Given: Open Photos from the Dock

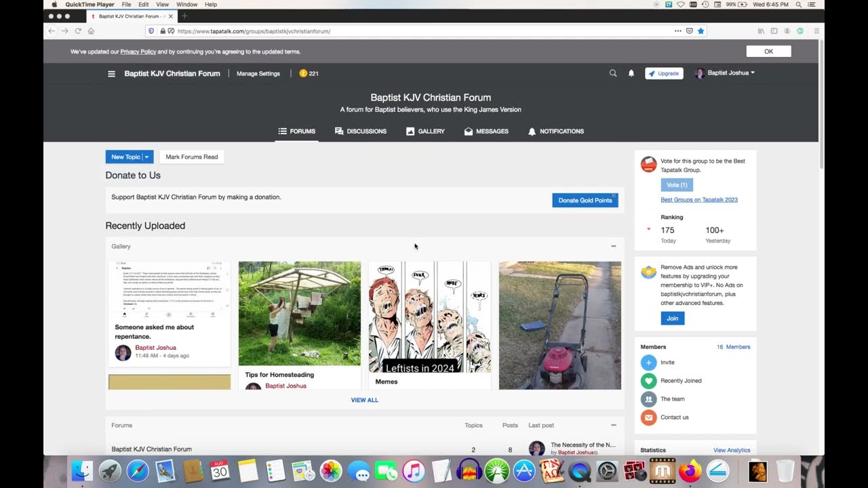Looking at the screenshot, I should point(331,471).
